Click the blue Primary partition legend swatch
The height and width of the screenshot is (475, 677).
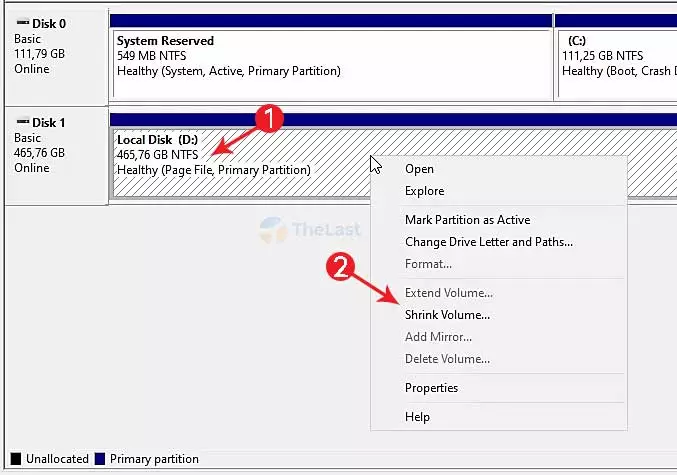point(100,460)
